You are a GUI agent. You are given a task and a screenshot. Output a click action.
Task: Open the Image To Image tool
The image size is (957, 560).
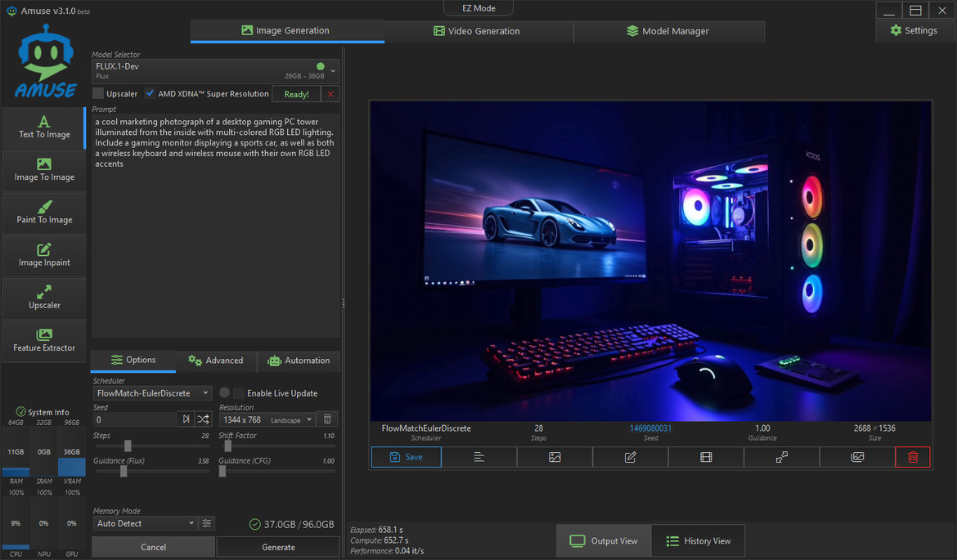pos(44,170)
